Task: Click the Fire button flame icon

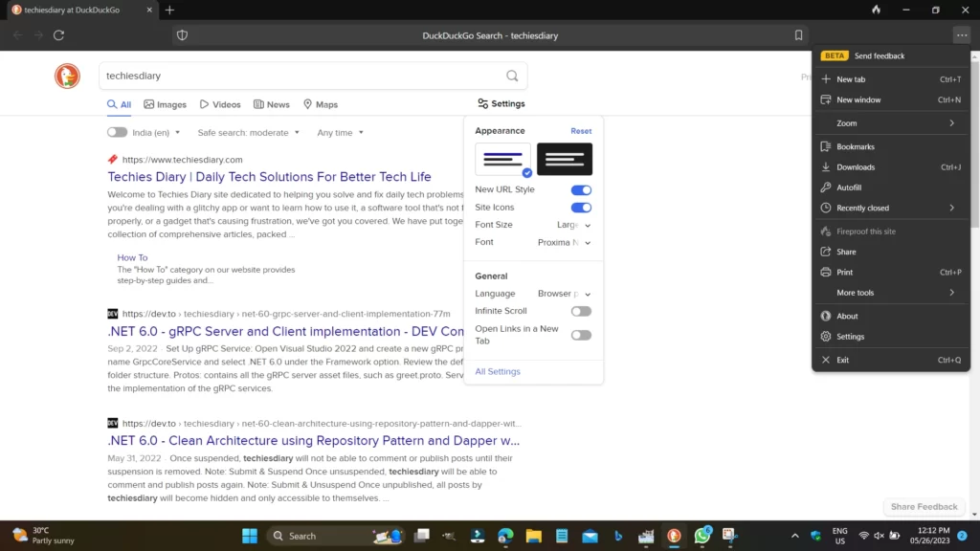Action: pos(877,10)
